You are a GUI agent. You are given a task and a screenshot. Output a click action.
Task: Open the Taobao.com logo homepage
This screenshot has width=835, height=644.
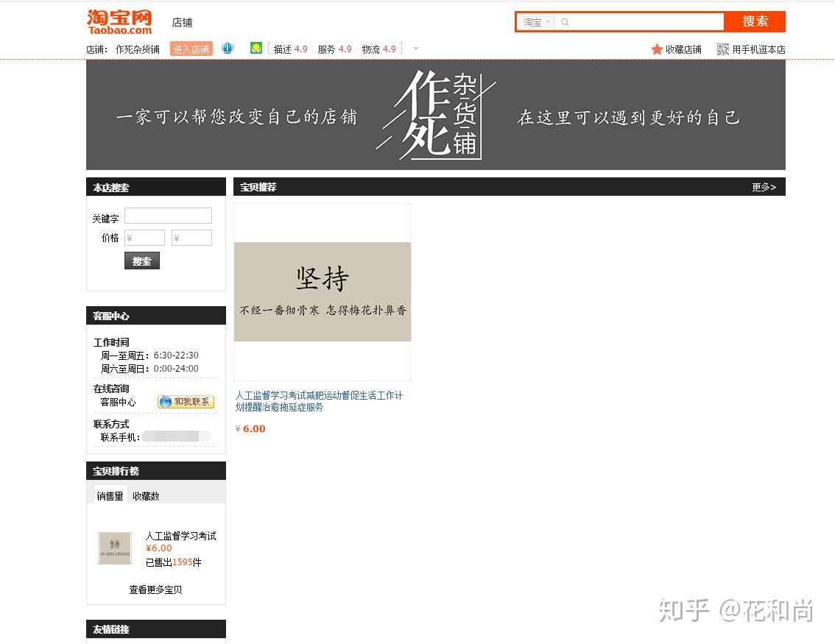[119, 22]
